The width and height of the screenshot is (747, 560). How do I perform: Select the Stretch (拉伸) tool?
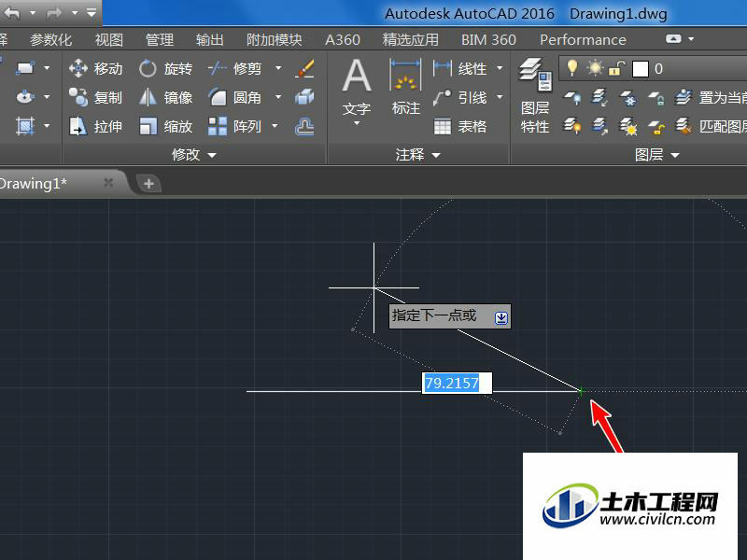[x=96, y=127]
